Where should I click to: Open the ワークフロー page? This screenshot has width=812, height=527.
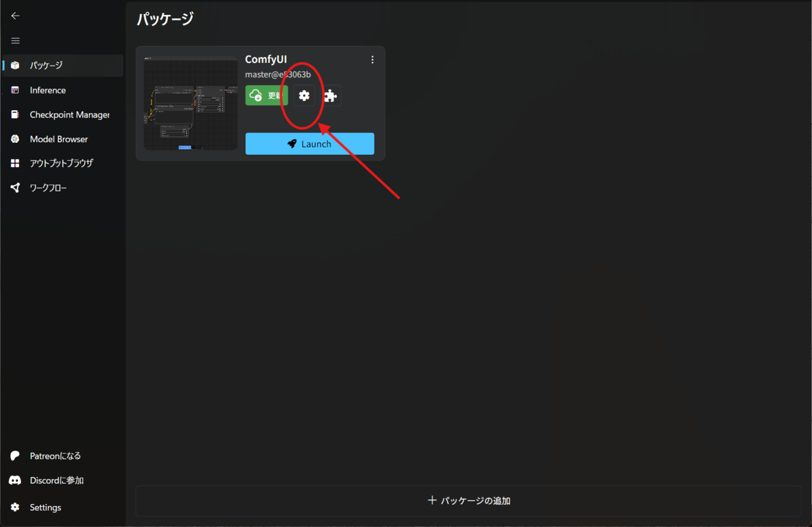pyautogui.click(x=63, y=187)
